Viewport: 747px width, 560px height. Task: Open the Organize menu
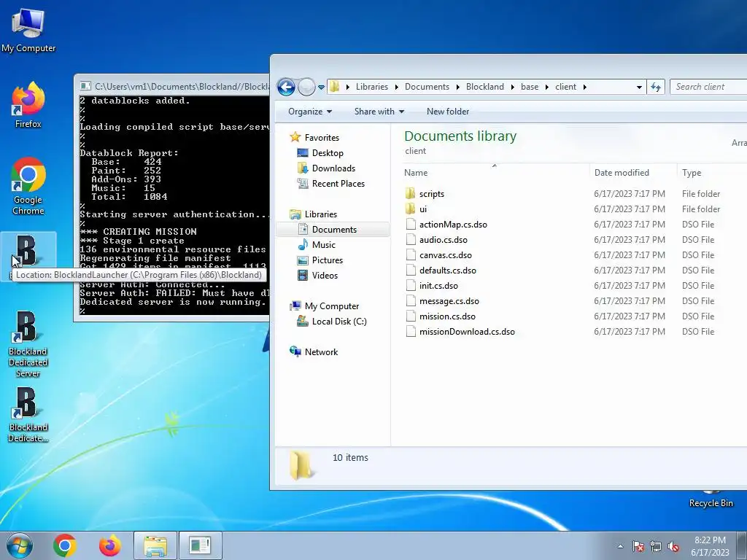tap(309, 112)
